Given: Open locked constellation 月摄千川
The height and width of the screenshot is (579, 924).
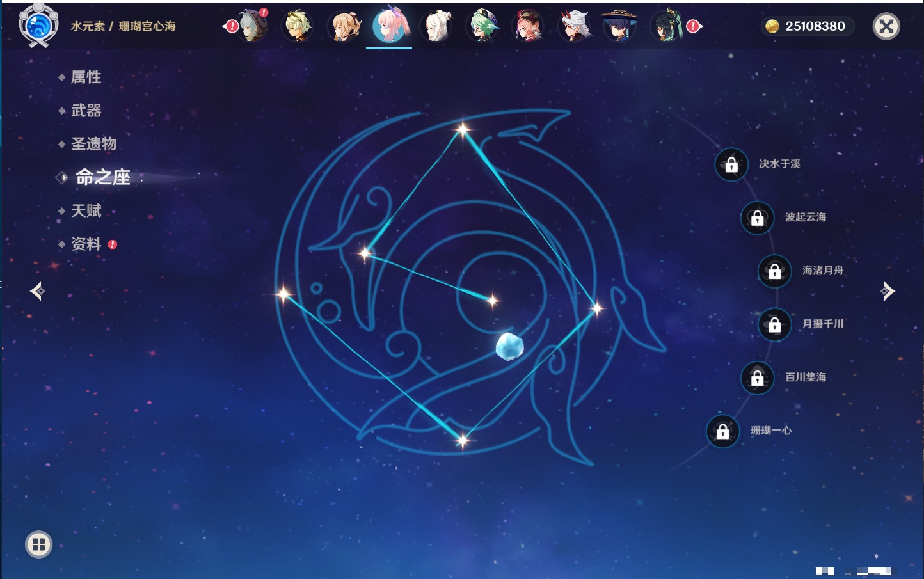Looking at the screenshot, I should click(x=774, y=324).
